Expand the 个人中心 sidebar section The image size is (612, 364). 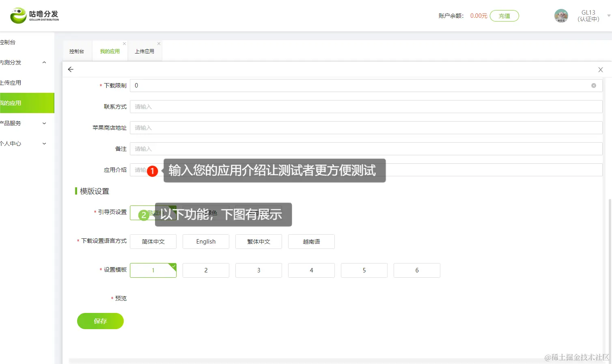[x=44, y=143]
